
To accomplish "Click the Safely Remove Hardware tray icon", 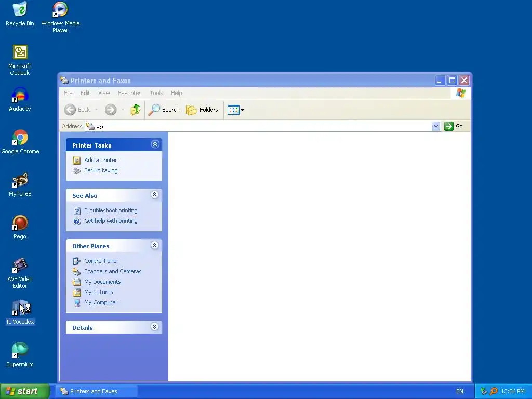I will [x=484, y=391].
